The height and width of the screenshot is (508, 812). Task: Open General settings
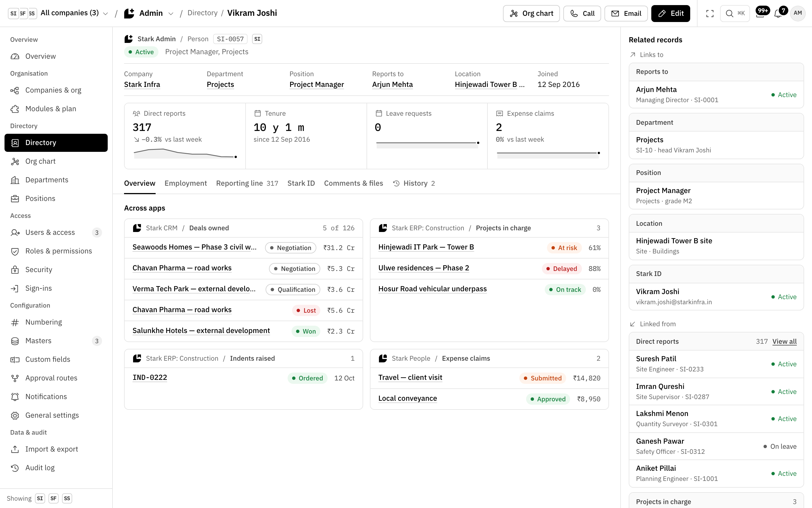coord(56,415)
